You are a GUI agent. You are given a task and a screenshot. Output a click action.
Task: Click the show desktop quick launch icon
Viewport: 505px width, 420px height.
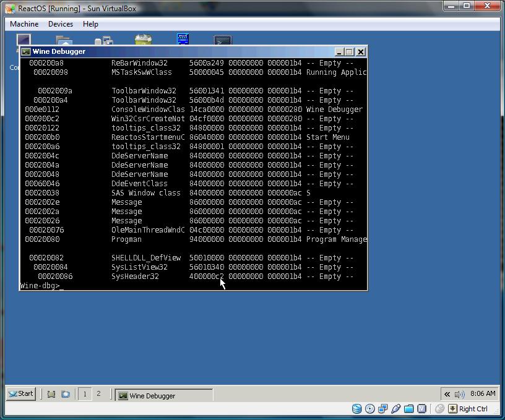click(x=52, y=394)
